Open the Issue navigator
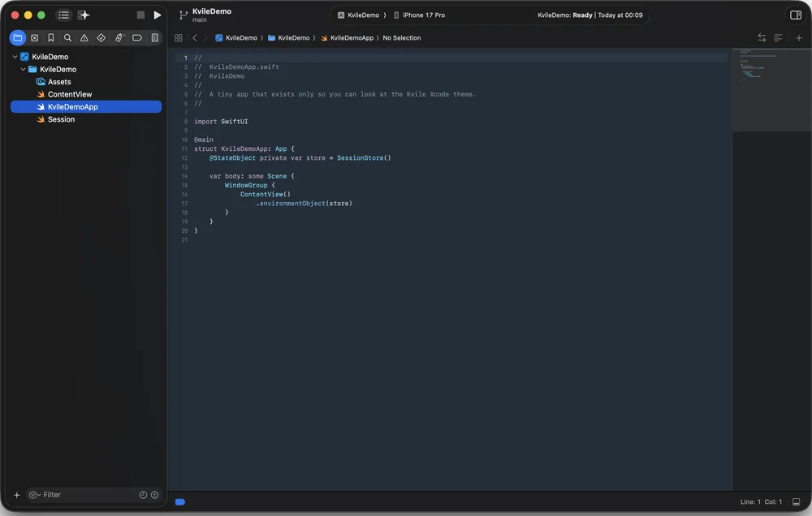Viewport: 812px width, 516px height. tap(84, 38)
